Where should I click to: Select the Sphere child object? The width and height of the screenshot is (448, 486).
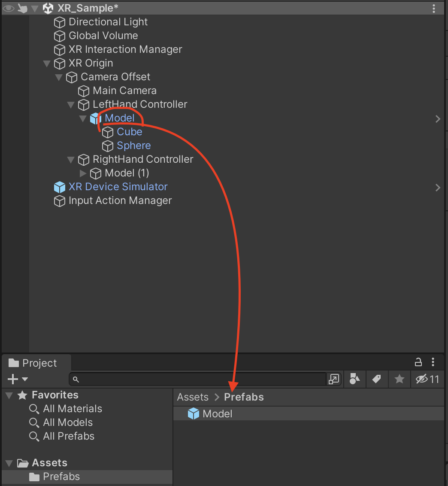coord(133,146)
